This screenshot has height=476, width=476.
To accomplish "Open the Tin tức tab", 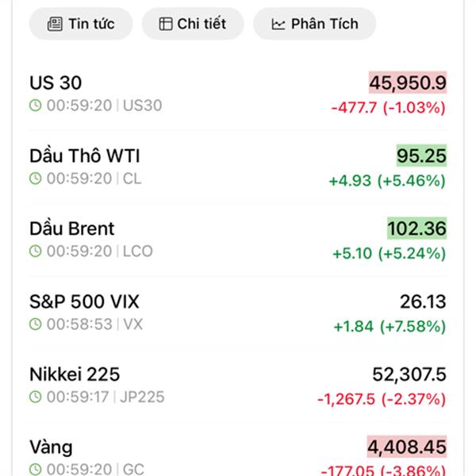I will pyautogui.click(x=80, y=24).
